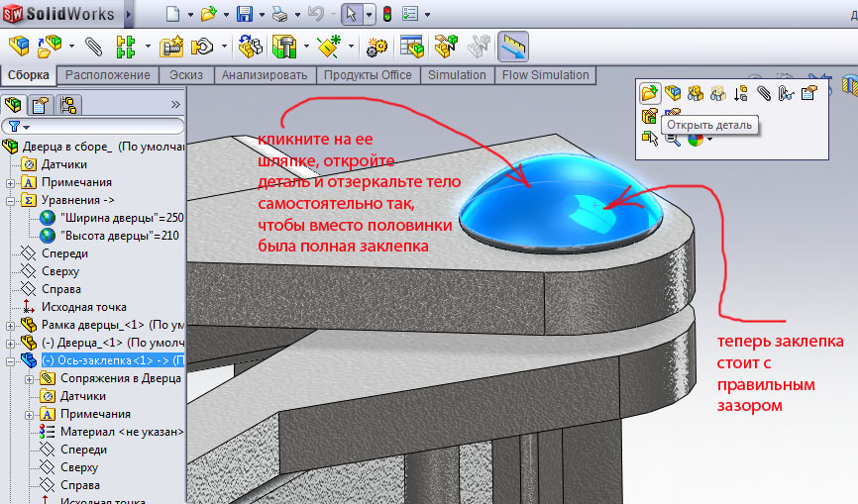Expand the Примечания tree node
Viewport: 858px width, 504px height.
[x=11, y=182]
